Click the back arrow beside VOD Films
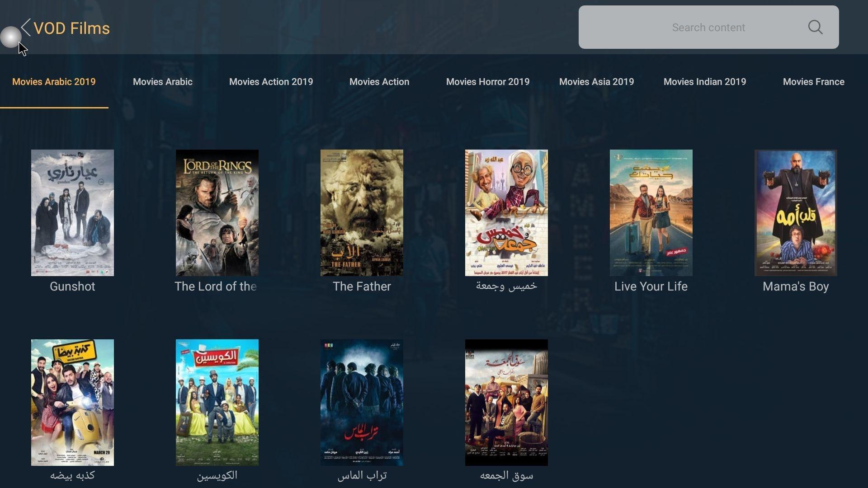 coord(26,28)
